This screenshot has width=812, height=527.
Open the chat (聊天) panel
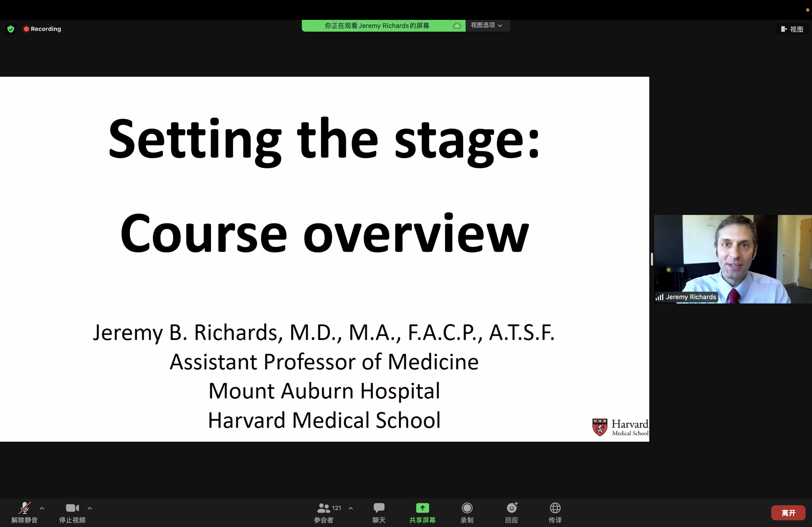pos(379,512)
